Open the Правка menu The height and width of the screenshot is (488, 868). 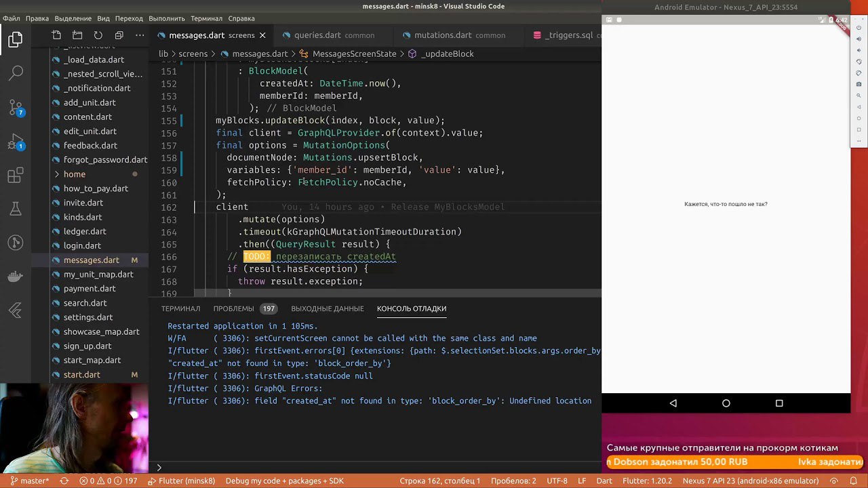pyautogui.click(x=37, y=18)
